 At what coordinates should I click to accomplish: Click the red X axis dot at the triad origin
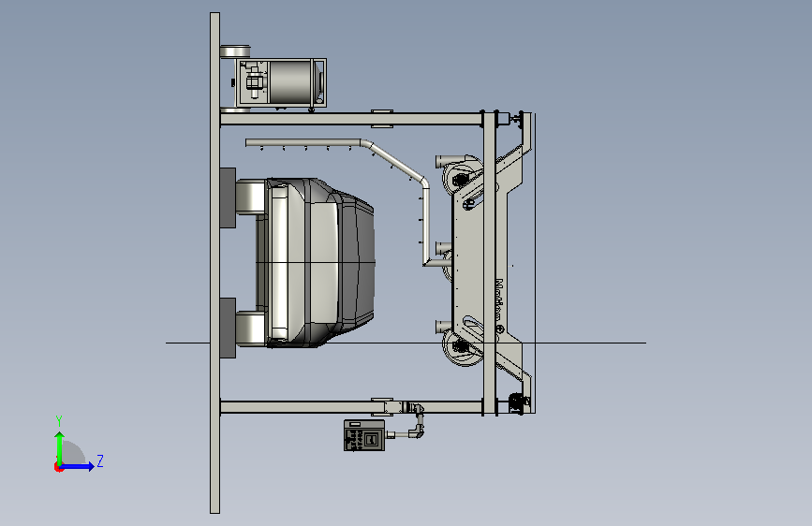point(58,467)
